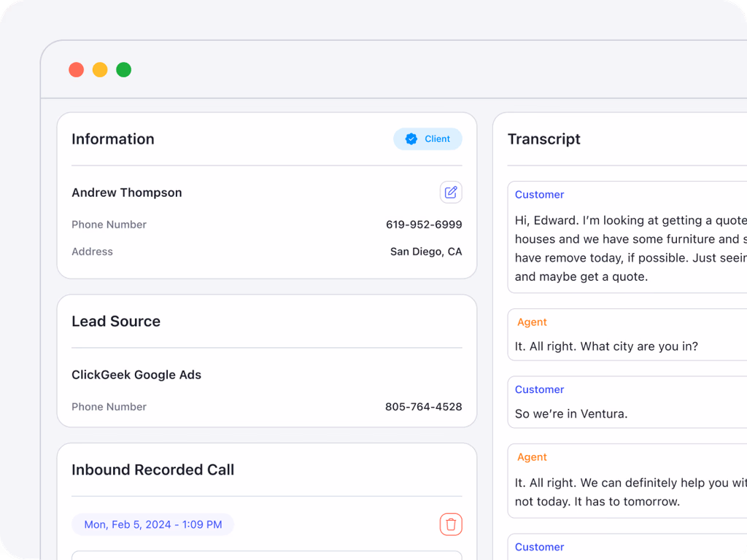
Task: Click the message "So we're in Ventura."
Action: (x=571, y=413)
